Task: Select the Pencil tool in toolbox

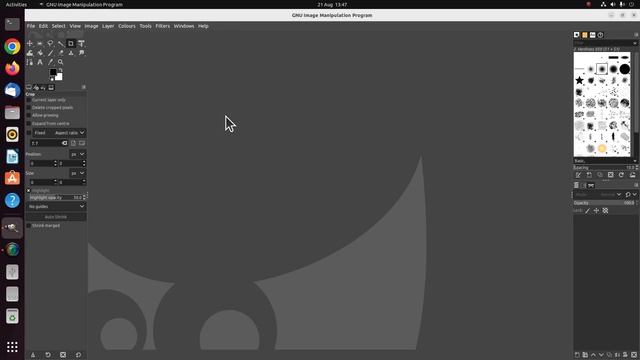Action: 50,53
